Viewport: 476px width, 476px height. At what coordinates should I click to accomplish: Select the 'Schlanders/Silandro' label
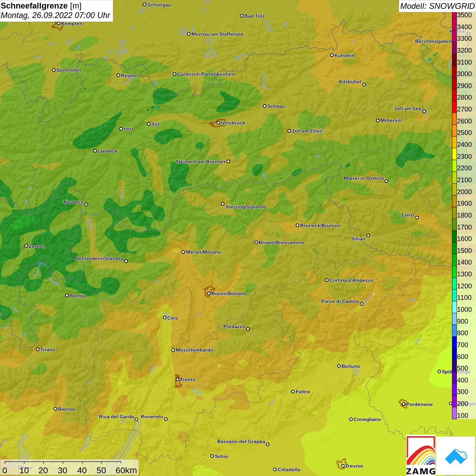coord(100,258)
